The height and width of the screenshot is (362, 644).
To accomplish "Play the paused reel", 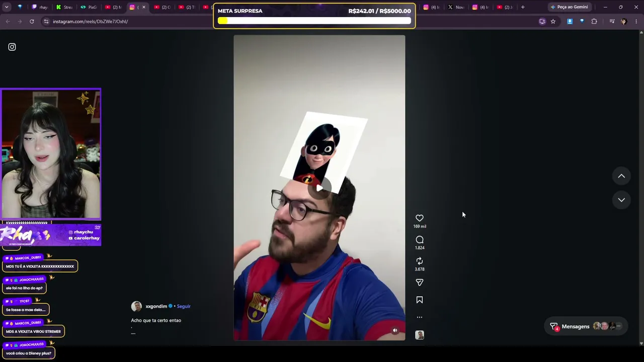I will [319, 188].
